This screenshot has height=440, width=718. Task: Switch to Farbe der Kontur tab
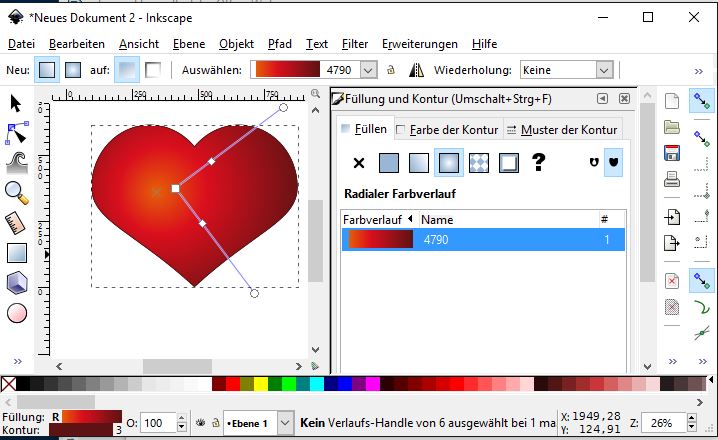(449, 130)
